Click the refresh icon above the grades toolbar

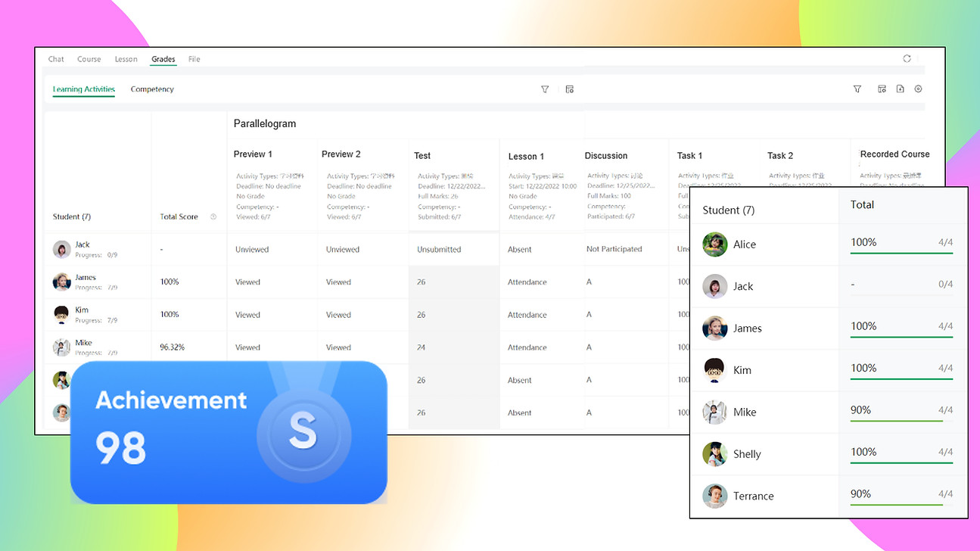[x=907, y=59]
